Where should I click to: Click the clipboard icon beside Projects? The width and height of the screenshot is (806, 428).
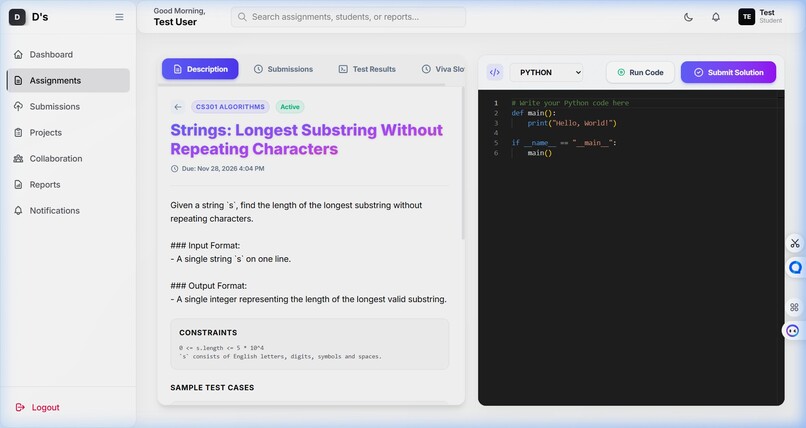[19, 133]
